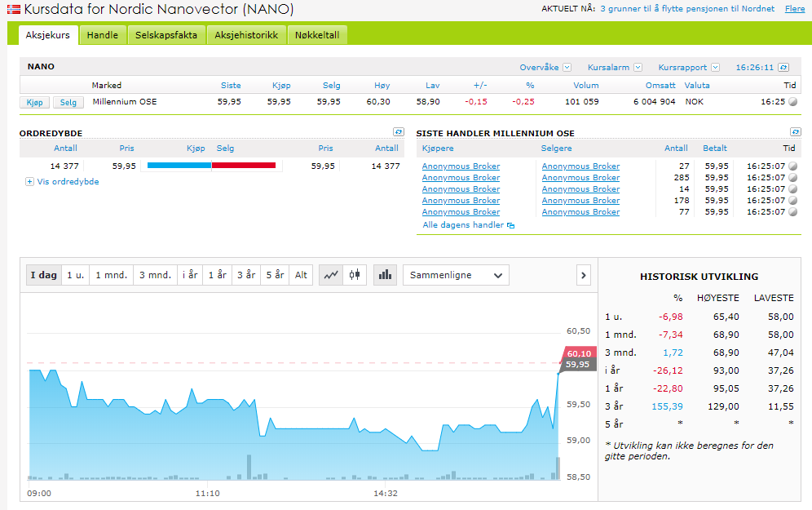Click the next arrow on chart toolbar
Viewport: 812px width, 510px height.
click(x=584, y=275)
